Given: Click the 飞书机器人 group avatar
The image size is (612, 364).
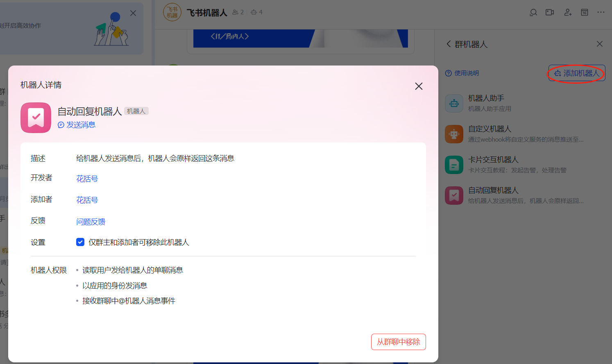Looking at the screenshot, I should click(172, 12).
